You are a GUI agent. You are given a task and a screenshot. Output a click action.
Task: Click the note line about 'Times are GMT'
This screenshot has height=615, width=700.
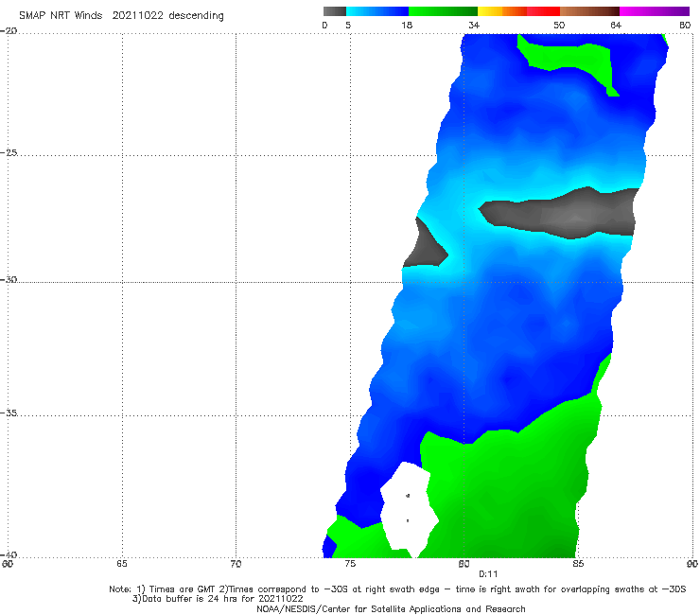pyautogui.click(x=397, y=589)
